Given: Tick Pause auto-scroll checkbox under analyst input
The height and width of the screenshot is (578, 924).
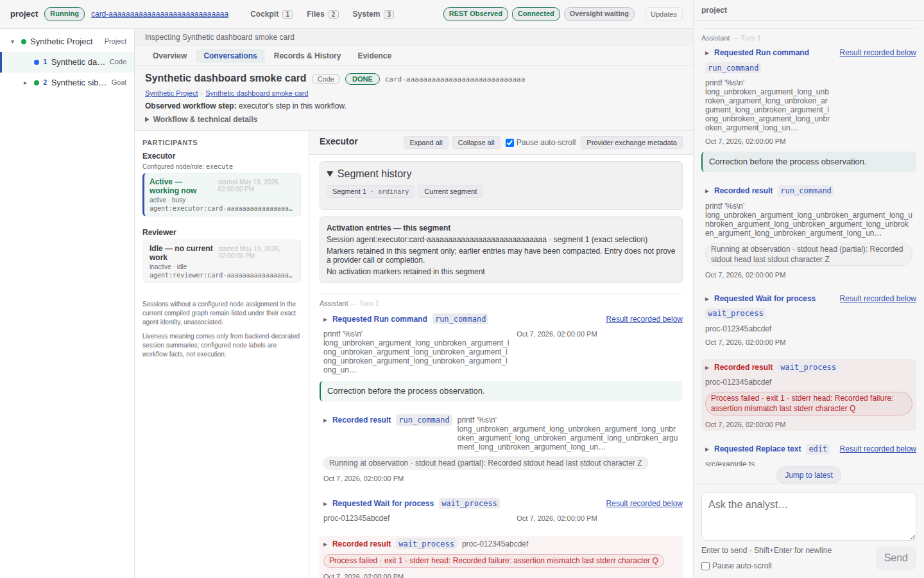Looking at the screenshot, I should click(x=706, y=566).
